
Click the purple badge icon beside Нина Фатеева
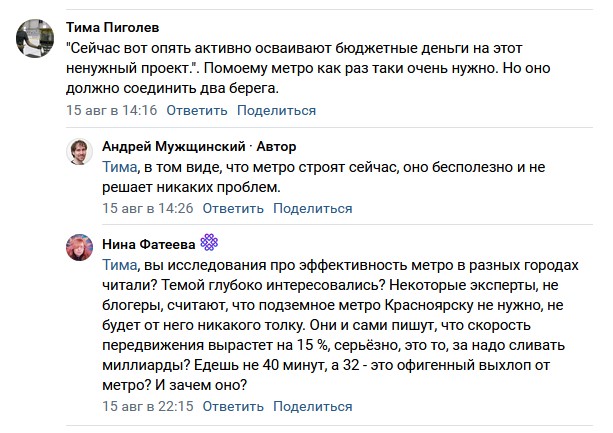point(209,242)
